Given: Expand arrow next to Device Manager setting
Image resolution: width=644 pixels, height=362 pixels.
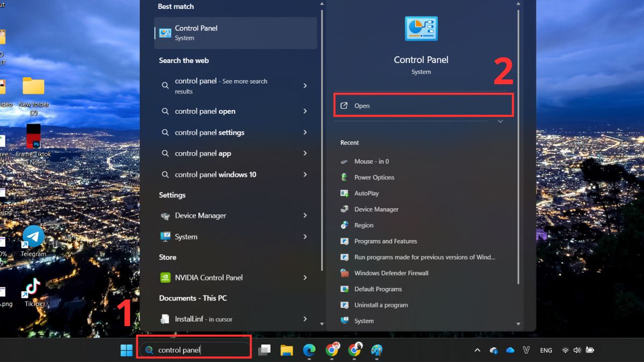Looking at the screenshot, I should tap(305, 216).
